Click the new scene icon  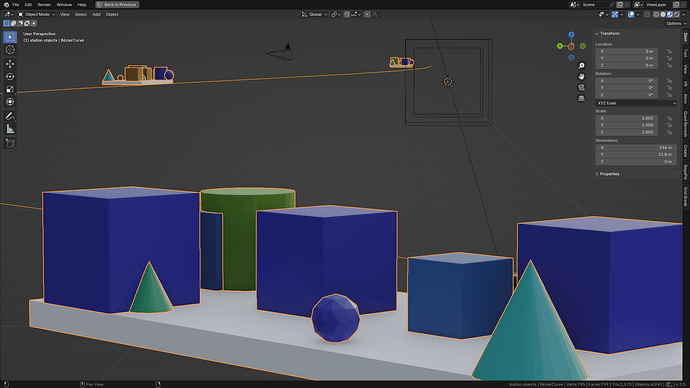[620, 5]
